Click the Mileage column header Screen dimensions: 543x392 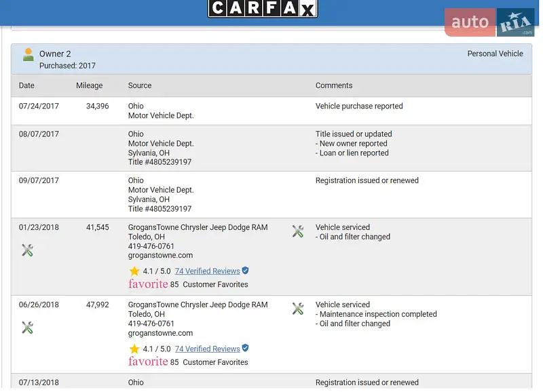pos(89,85)
